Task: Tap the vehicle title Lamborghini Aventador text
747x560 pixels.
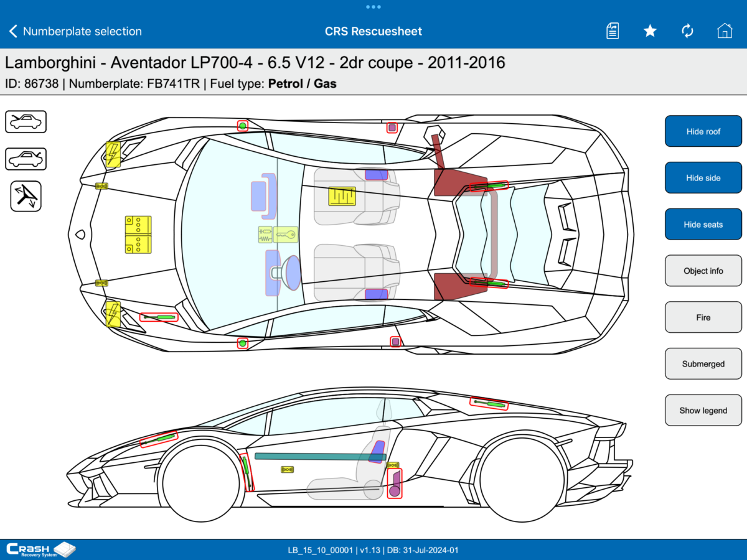Action: click(255, 63)
